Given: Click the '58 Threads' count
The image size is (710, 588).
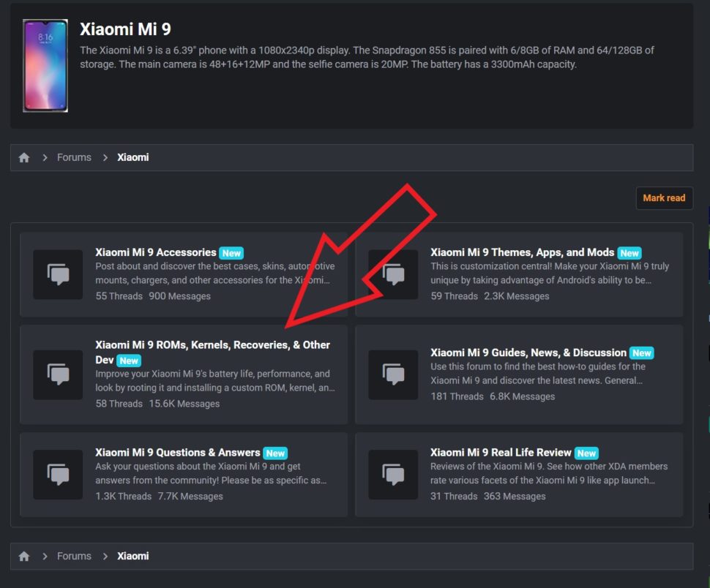Looking at the screenshot, I should coord(119,404).
